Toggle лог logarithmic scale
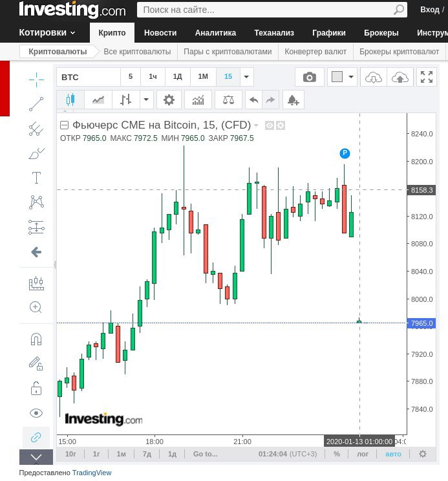Screen dimensions: 448x481 tap(363, 454)
